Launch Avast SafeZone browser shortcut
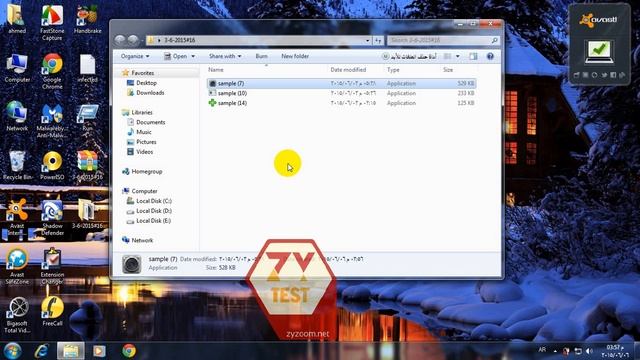This screenshot has height=360, width=640. [x=17, y=267]
